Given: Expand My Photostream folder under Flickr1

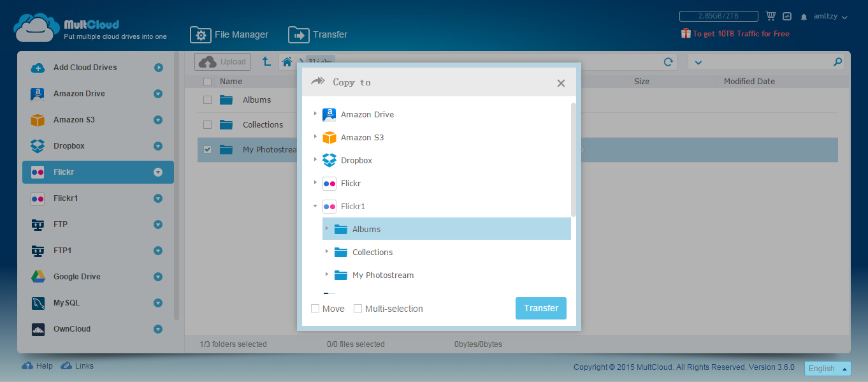Looking at the screenshot, I should (x=326, y=274).
